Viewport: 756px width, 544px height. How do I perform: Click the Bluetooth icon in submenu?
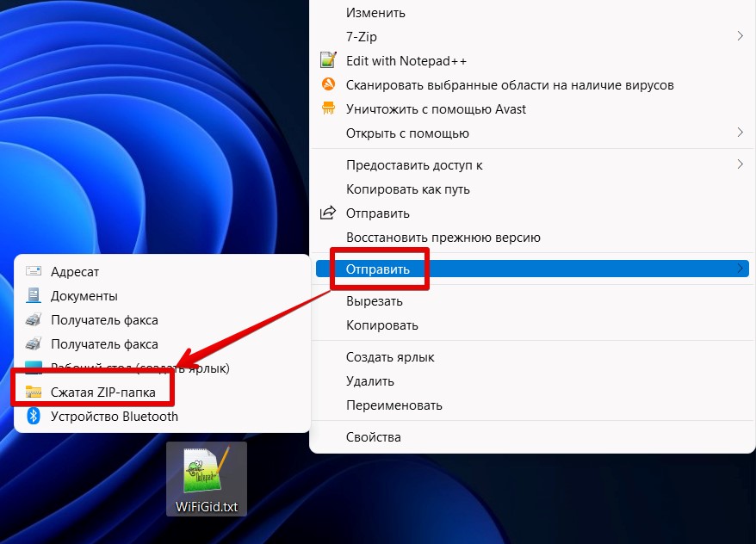point(34,416)
